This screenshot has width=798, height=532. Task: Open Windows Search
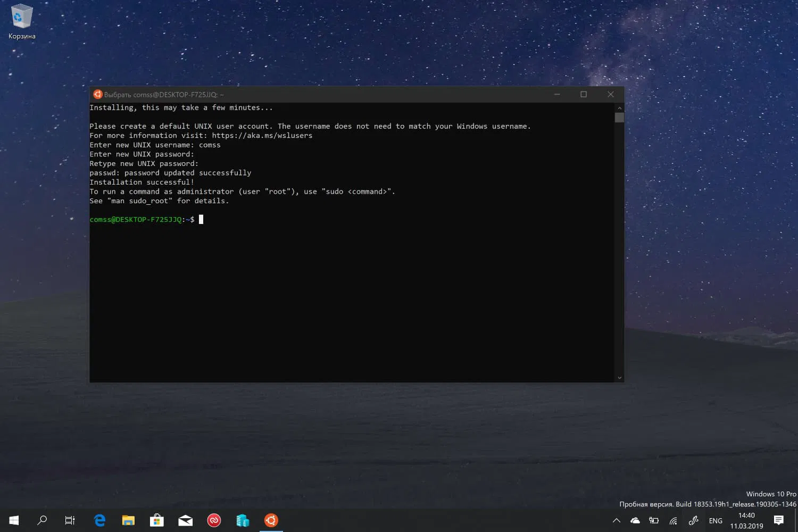click(43, 520)
